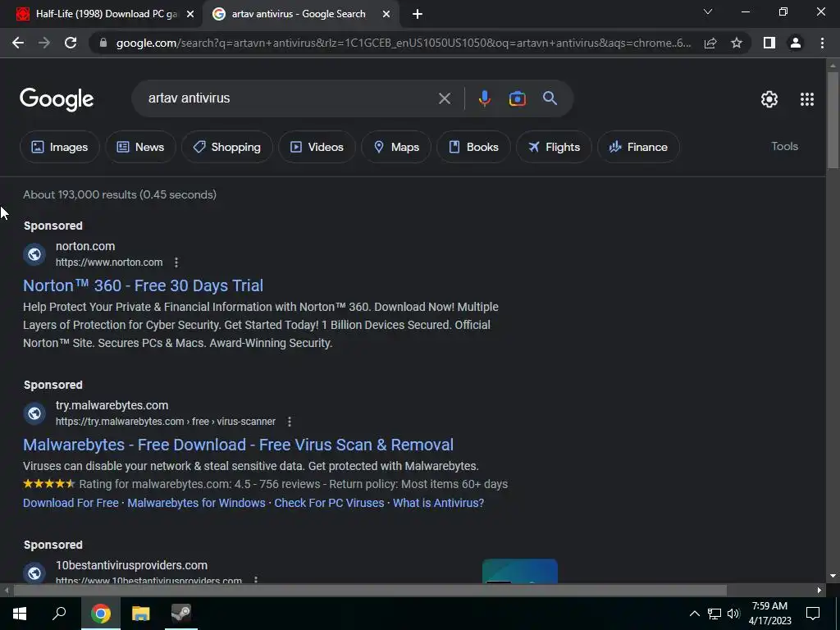Clear the search query with X
Screen dimensions: 840x630
[445, 98]
